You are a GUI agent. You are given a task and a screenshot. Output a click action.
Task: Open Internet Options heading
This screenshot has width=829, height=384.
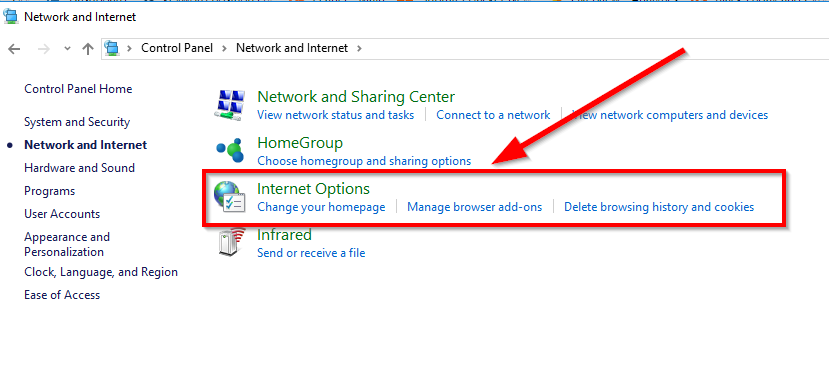click(x=314, y=189)
